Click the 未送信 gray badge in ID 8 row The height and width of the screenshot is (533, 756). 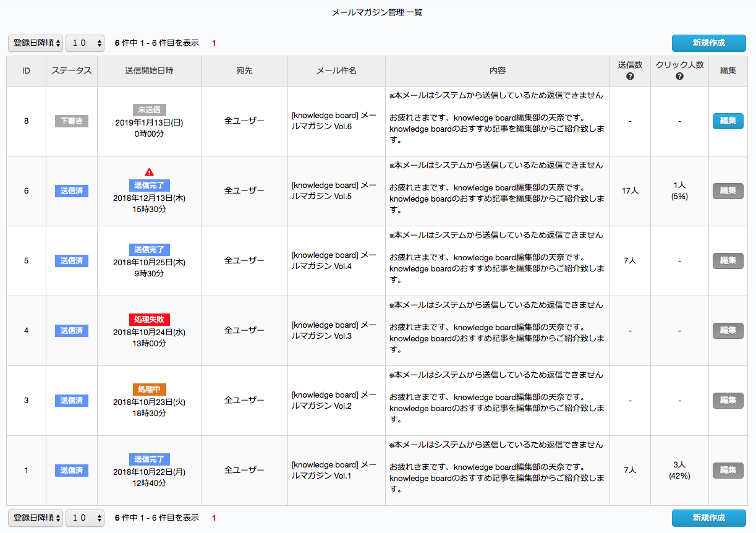pyautogui.click(x=149, y=110)
